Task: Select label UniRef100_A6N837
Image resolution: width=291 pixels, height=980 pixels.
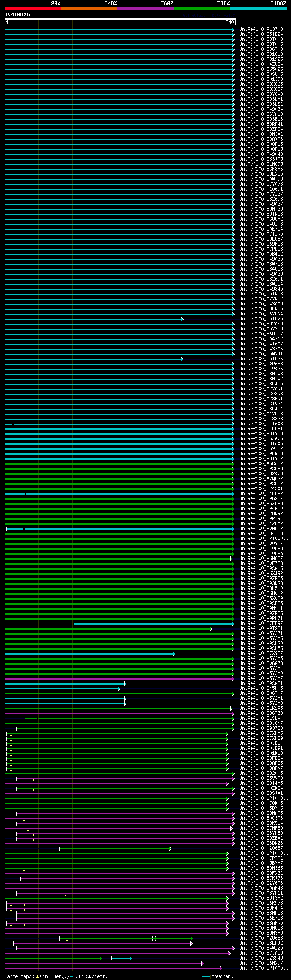Action: (261, 558)
